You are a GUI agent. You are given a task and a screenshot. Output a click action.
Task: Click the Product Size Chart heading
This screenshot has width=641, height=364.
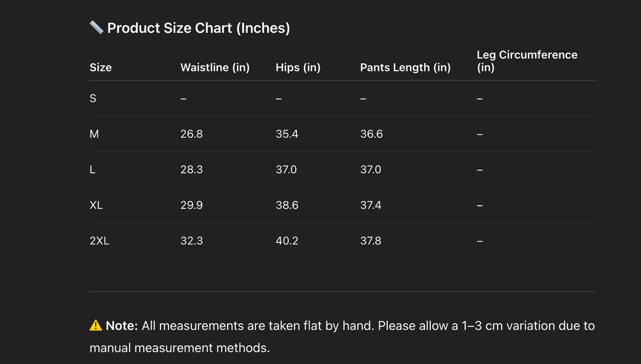(x=198, y=28)
